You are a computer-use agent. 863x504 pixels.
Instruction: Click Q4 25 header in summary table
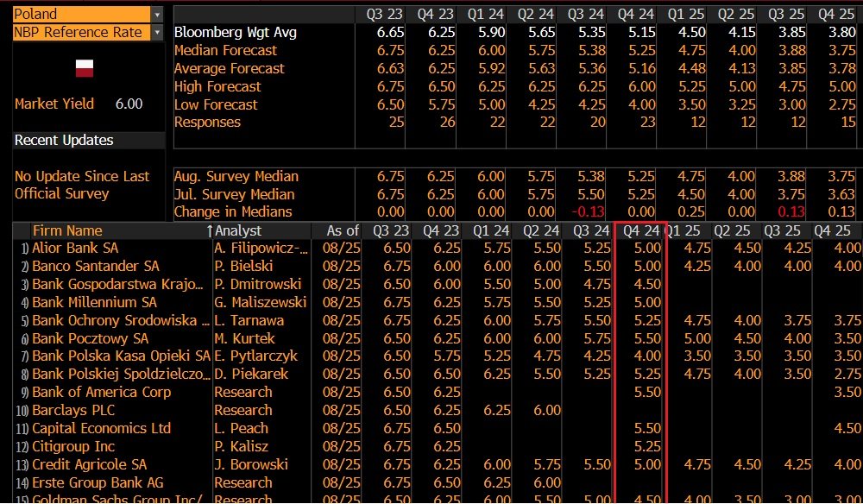(x=836, y=15)
